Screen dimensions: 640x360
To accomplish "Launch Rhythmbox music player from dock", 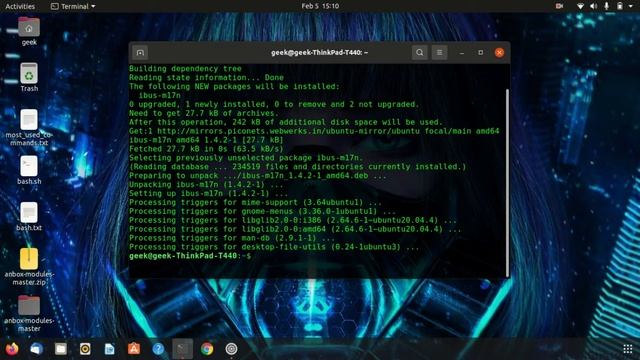I will click(85, 349).
